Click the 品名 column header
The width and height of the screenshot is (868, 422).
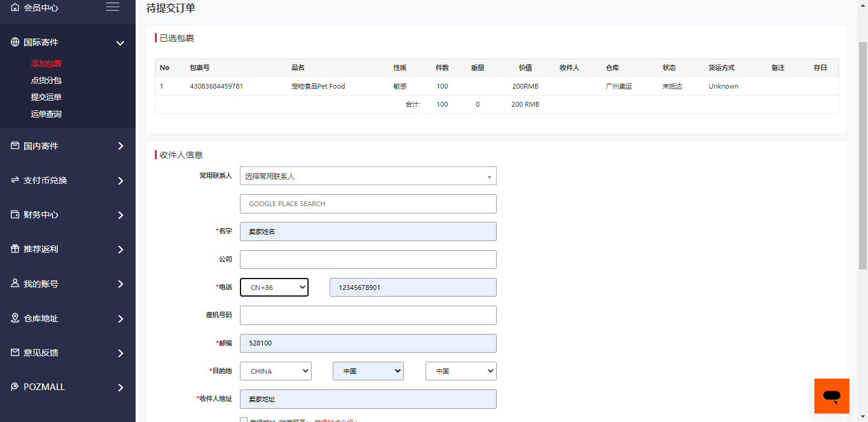[298, 68]
